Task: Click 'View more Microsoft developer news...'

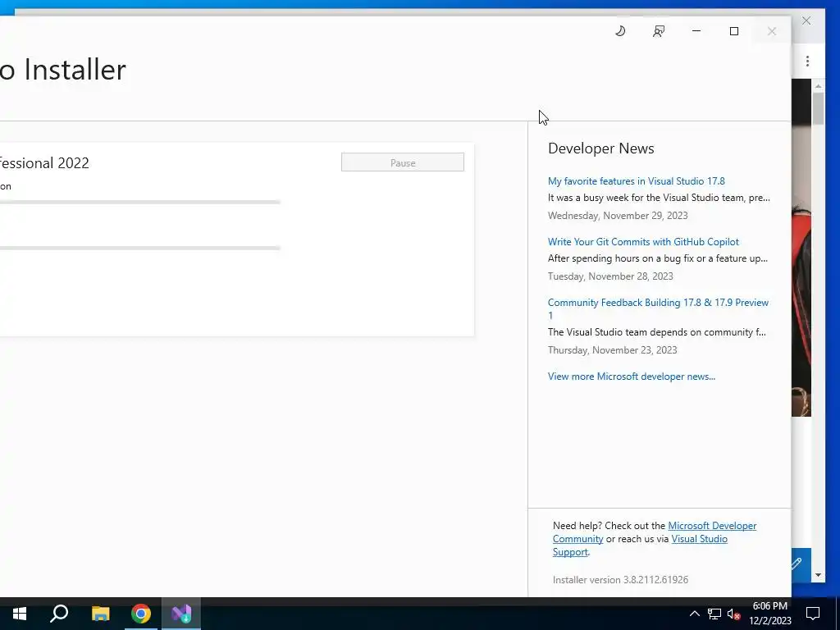Action: point(631,376)
